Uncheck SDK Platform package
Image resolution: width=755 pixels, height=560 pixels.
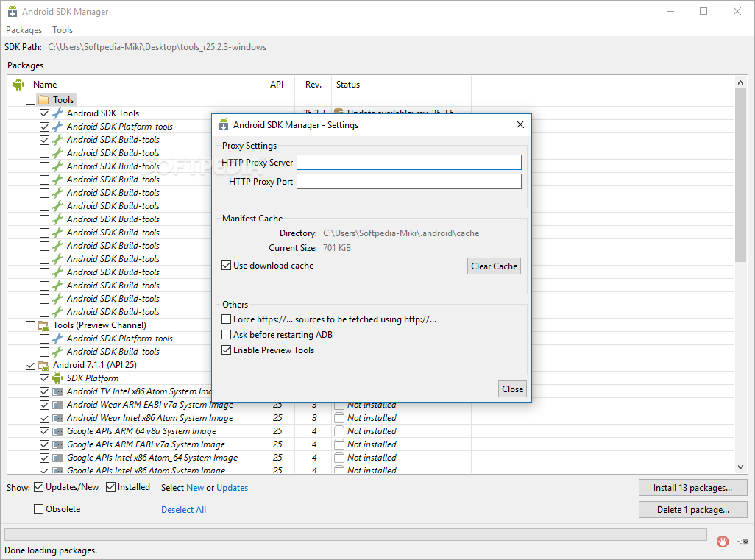coord(44,378)
